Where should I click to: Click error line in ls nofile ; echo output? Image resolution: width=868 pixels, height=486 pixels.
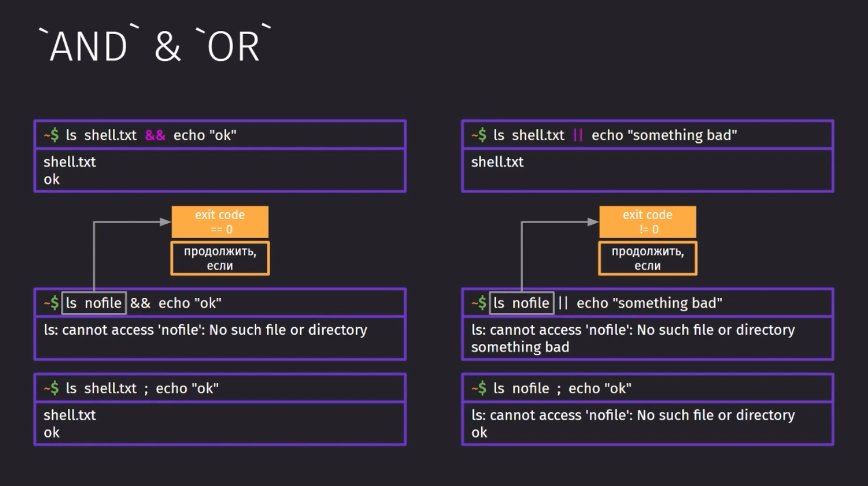[633, 415]
